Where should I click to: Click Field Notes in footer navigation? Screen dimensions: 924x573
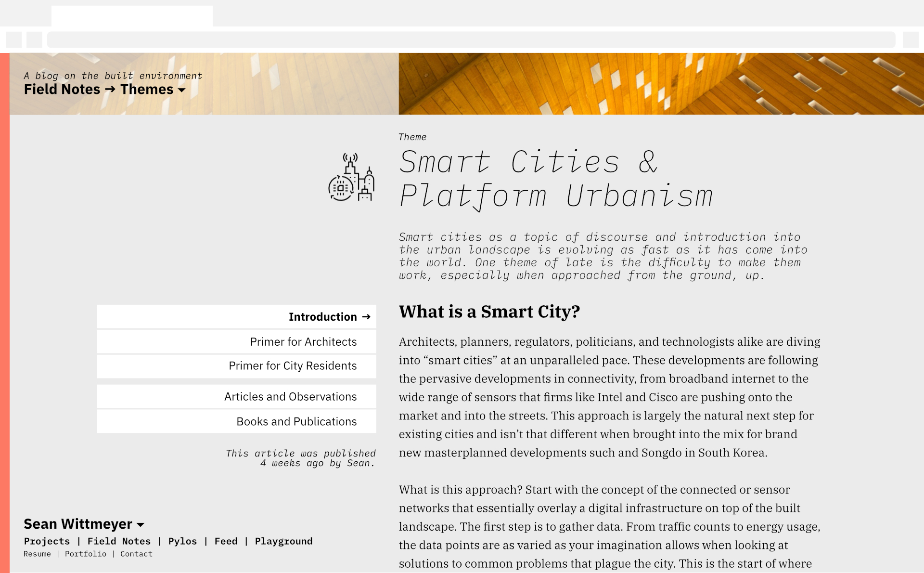[x=119, y=541]
